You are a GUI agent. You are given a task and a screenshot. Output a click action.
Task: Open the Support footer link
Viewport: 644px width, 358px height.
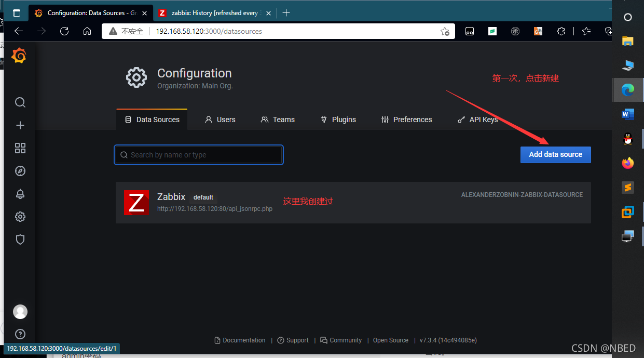click(x=293, y=340)
